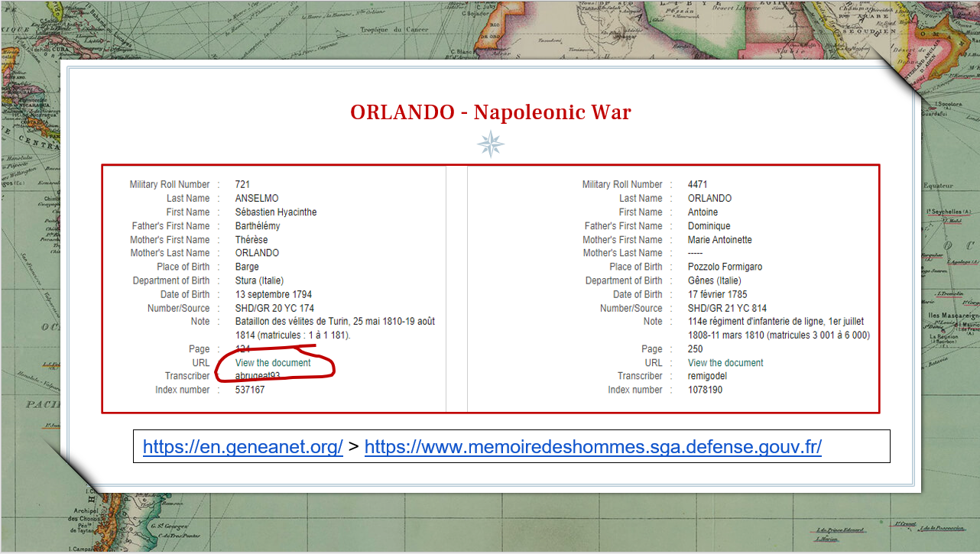
Task: Click place of birth Pozzolo Formigaro
Action: coord(725,267)
